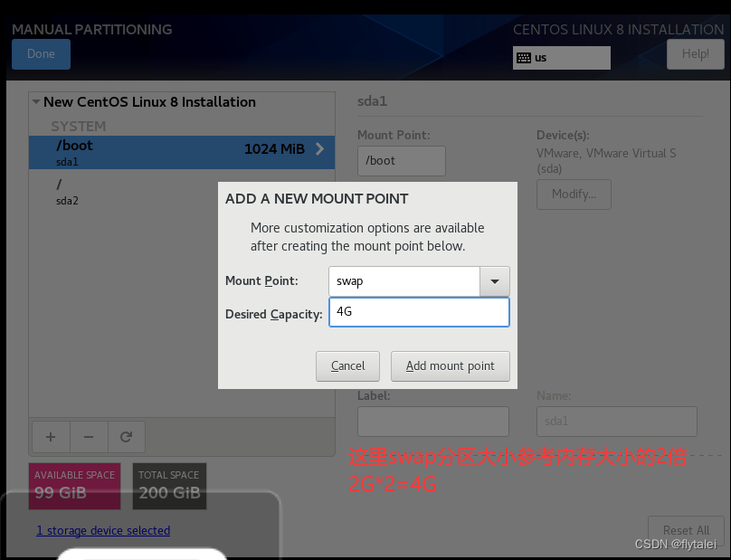This screenshot has width=731, height=560.
Task: Cancel the new mount point dialog
Action: [x=347, y=366]
